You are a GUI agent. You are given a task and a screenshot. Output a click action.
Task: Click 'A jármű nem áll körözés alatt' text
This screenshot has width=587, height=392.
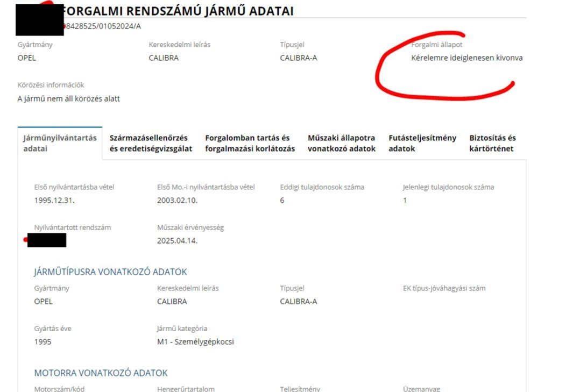pyautogui.click(x=69, y=99)
